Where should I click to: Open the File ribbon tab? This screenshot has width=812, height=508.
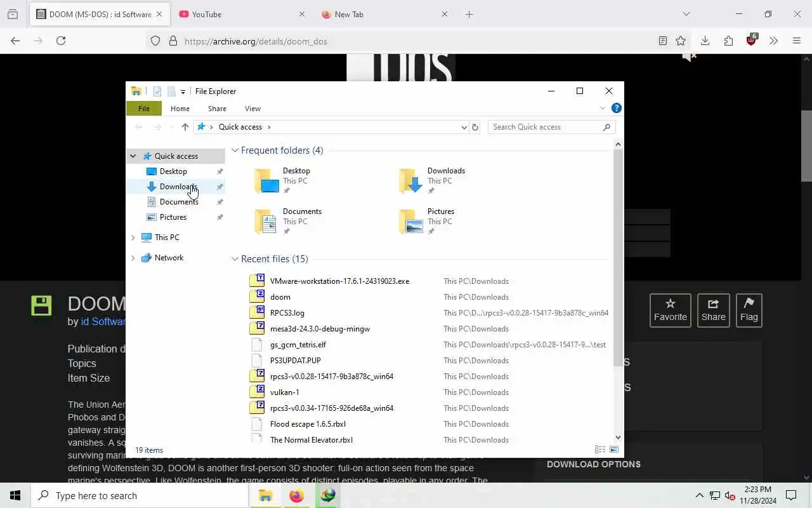144,109
